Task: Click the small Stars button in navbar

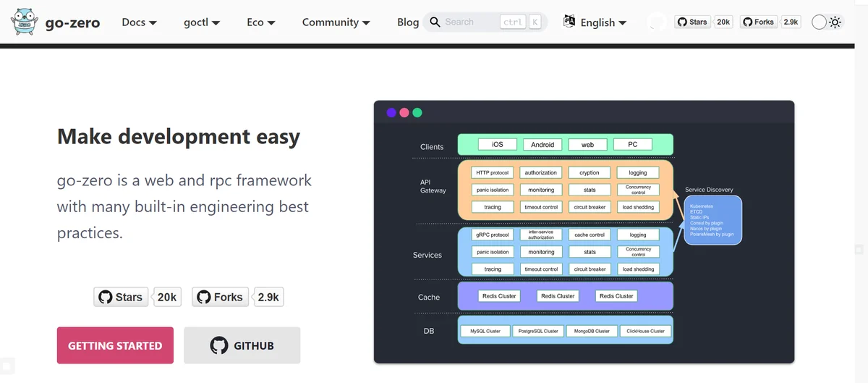Action: pyautogui.click(x=692, y=22)
